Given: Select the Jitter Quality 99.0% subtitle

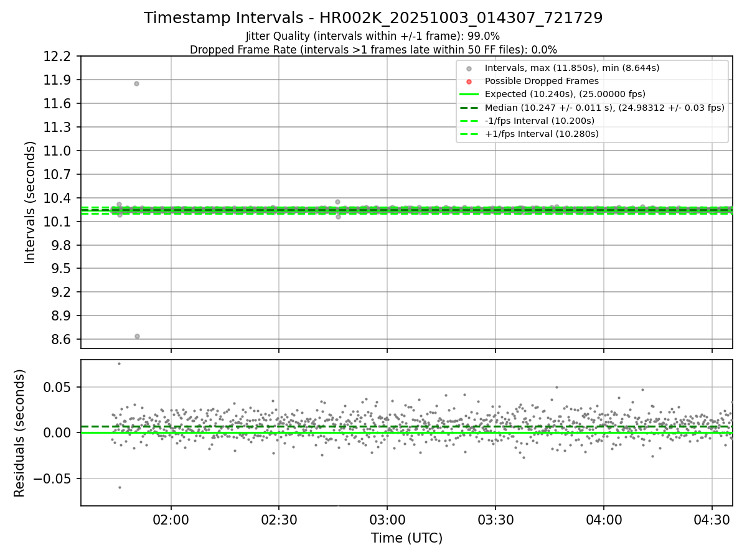Looking at the screenshot, I should (373, 36).
